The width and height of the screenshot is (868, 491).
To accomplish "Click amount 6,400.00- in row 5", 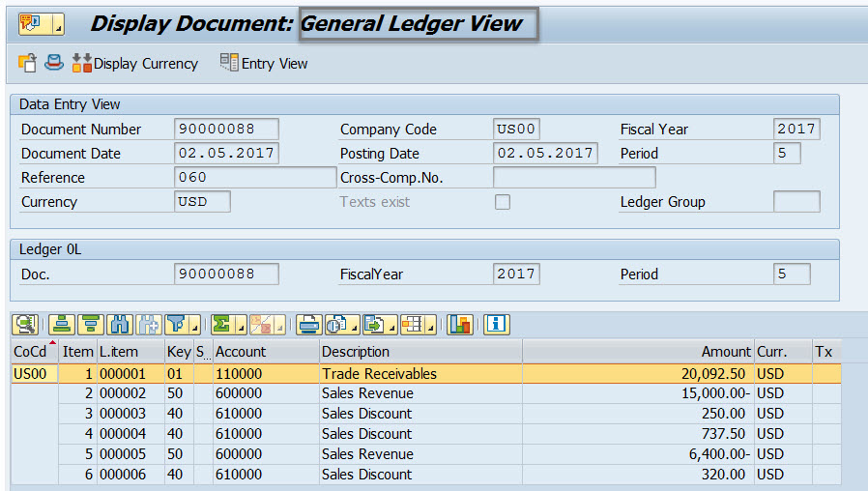I will (638, 454).
